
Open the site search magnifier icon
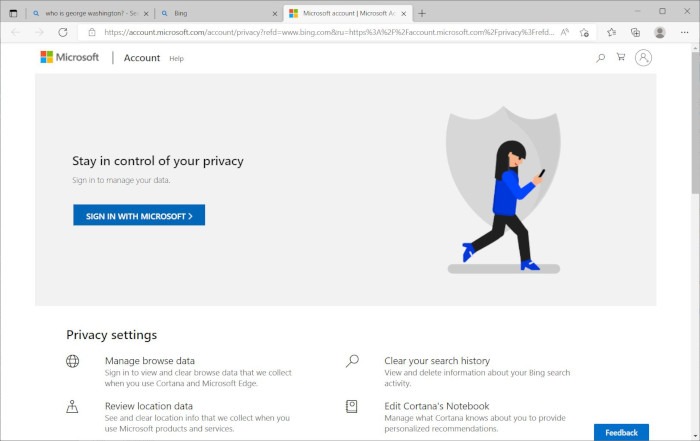[x=600, y=58]
